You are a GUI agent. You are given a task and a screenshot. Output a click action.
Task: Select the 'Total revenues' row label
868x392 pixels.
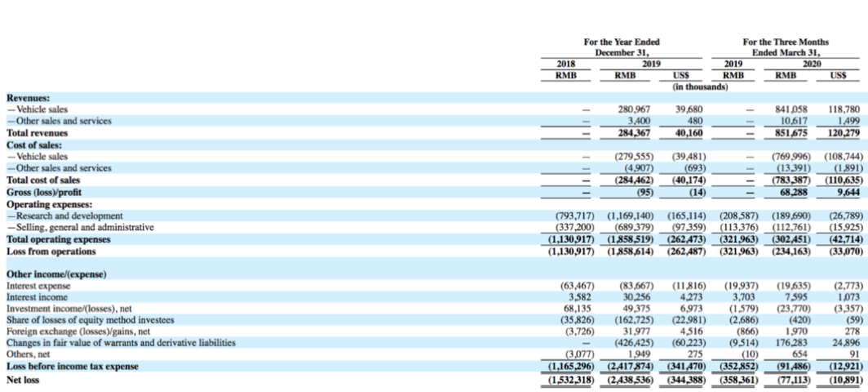(37, 133)
